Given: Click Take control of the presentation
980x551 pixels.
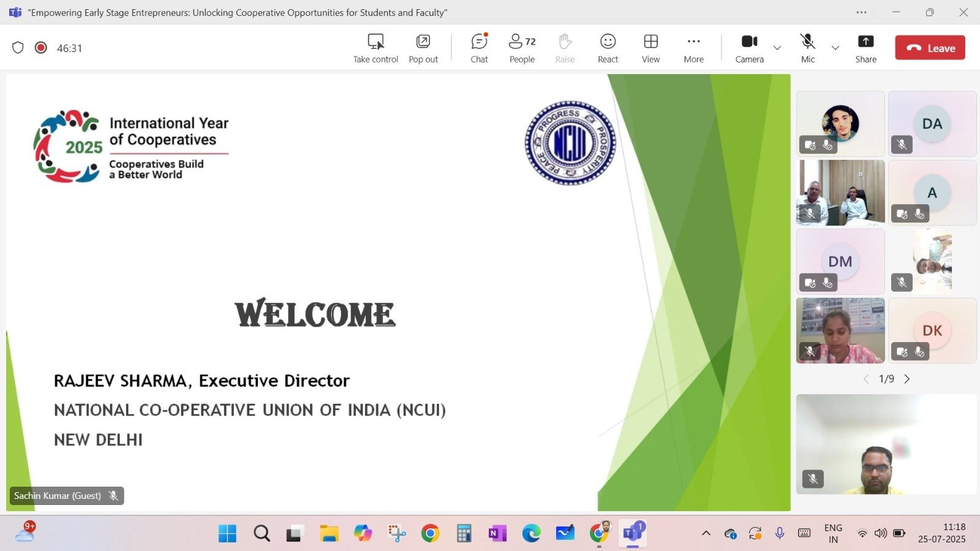Looking at the screenshot, I should [375, 48].
